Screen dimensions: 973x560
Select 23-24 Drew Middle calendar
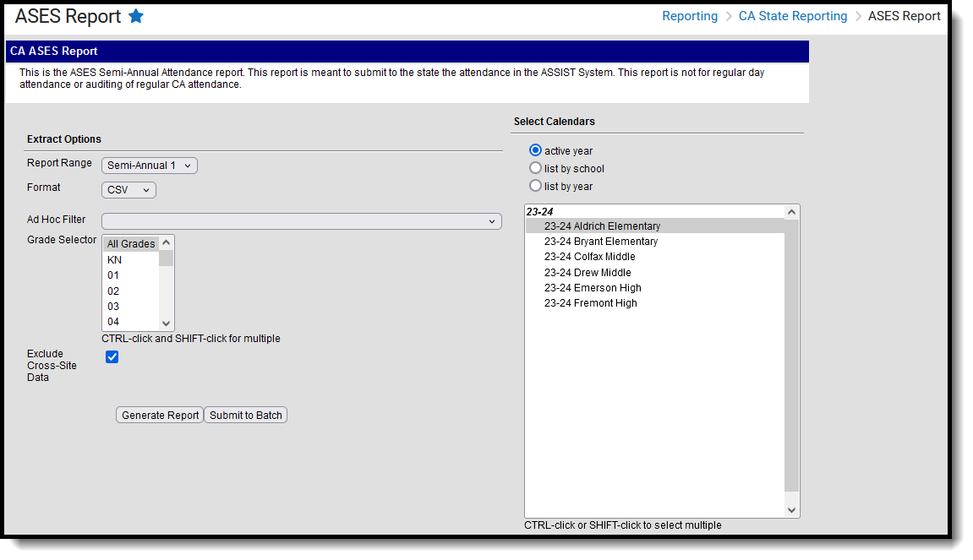point(655,273)
